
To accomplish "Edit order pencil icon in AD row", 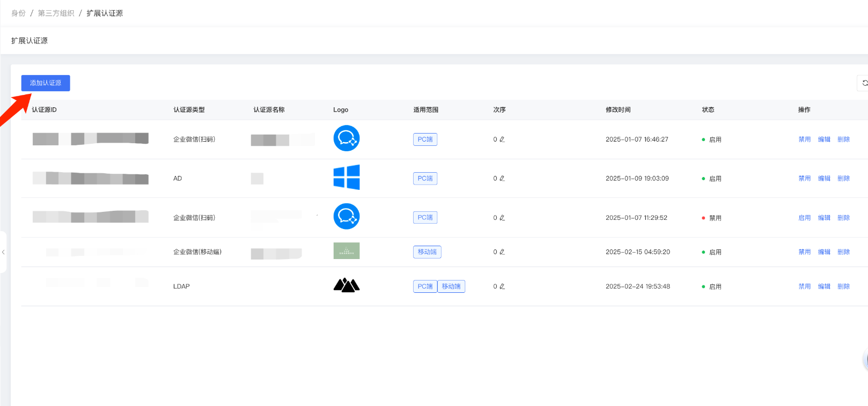I will (502, 179).
